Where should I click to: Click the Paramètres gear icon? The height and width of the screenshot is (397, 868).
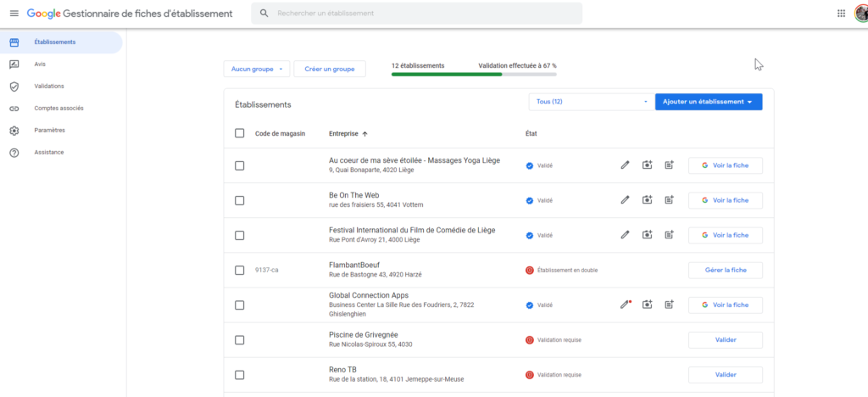click(x=14, y=131)
